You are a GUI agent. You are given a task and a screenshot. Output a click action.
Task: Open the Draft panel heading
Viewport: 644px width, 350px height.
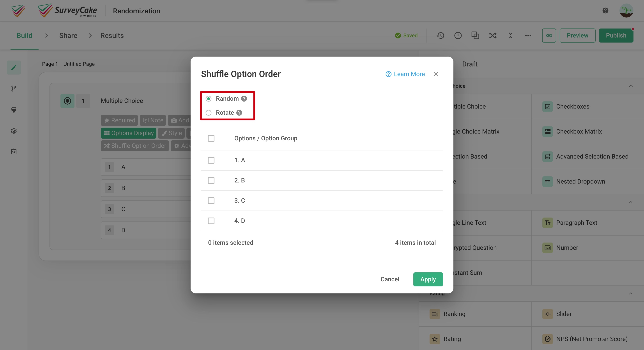click(x=469, y=64)
